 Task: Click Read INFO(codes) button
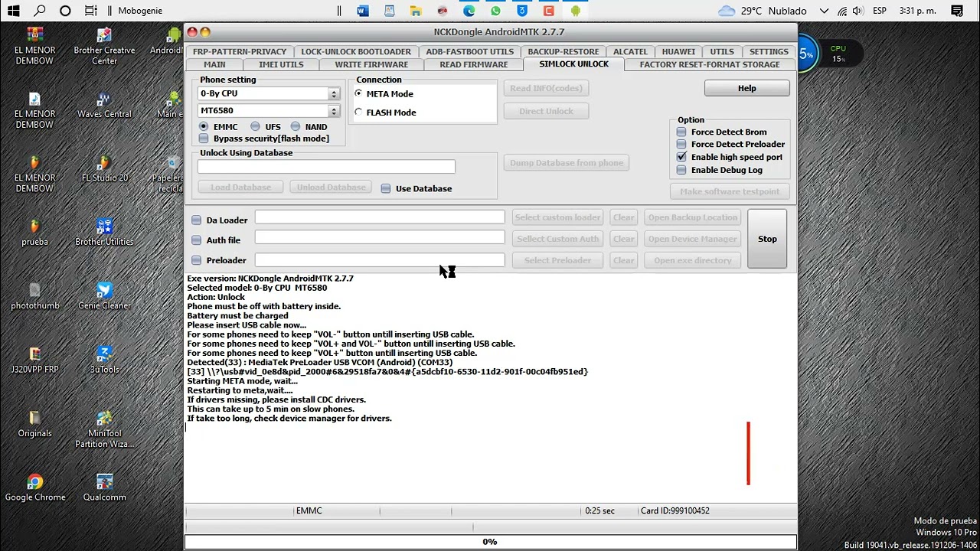546,88
